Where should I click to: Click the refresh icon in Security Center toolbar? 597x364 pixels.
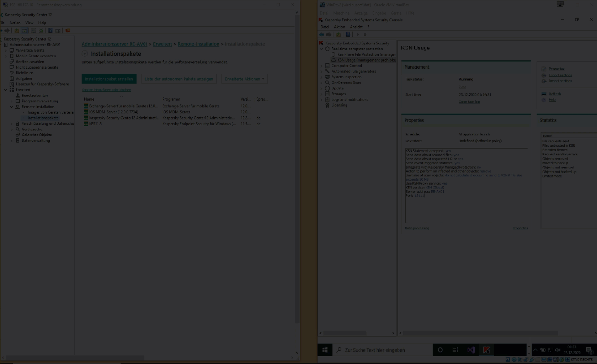pyautogui.click(x=41, y=31)
